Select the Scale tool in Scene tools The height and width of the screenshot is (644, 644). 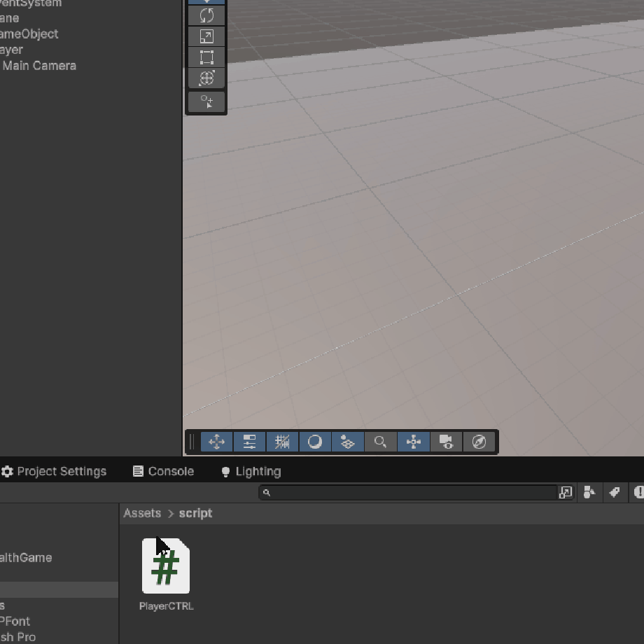tap(206, 36)
